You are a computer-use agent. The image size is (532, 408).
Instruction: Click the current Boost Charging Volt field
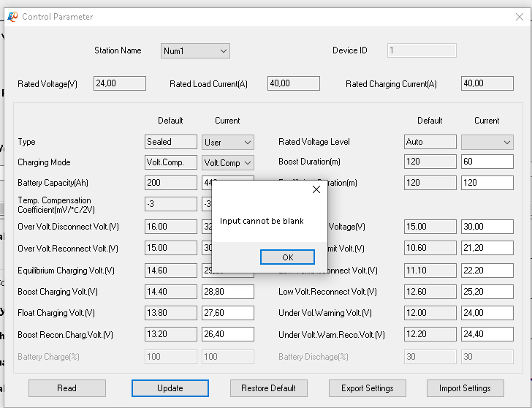click(x=227, y=292)
